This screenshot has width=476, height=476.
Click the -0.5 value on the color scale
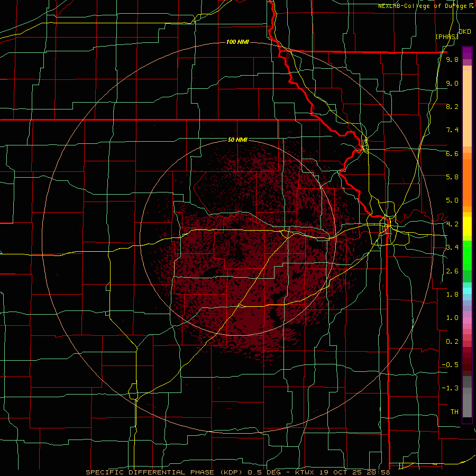point(450,365)
